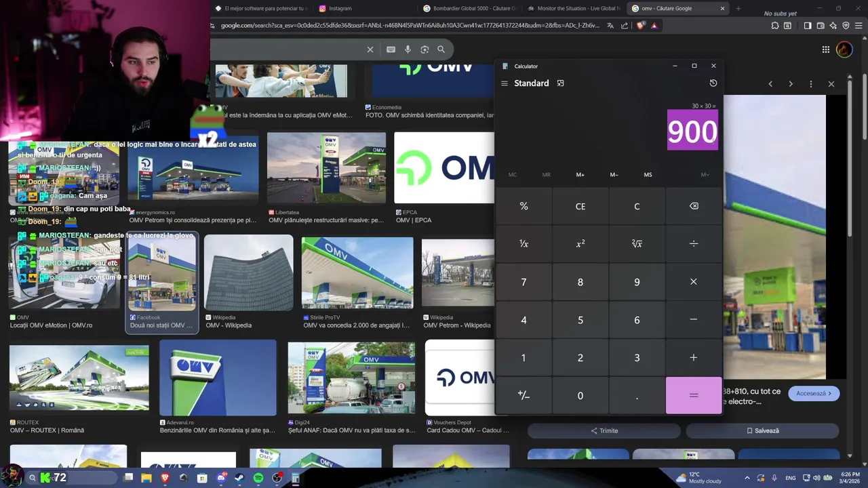Close the image preview panel
The image size is (868, 488).
[831, 84]
